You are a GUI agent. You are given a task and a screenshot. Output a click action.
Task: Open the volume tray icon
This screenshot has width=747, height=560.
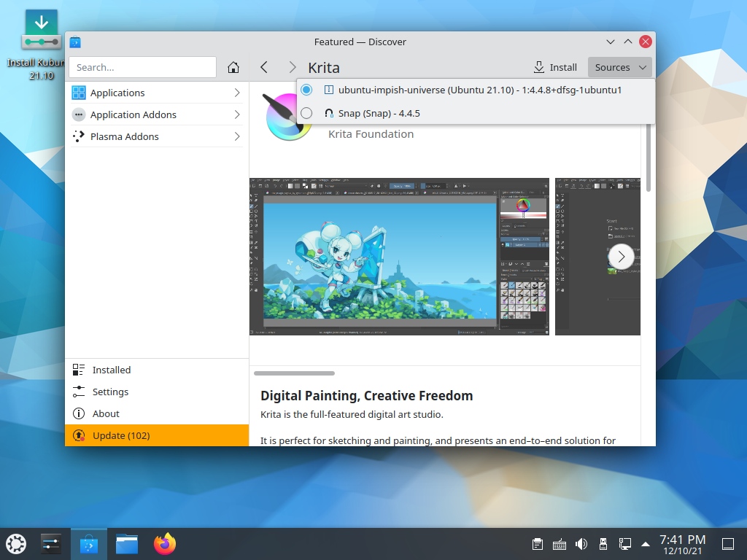581,544
